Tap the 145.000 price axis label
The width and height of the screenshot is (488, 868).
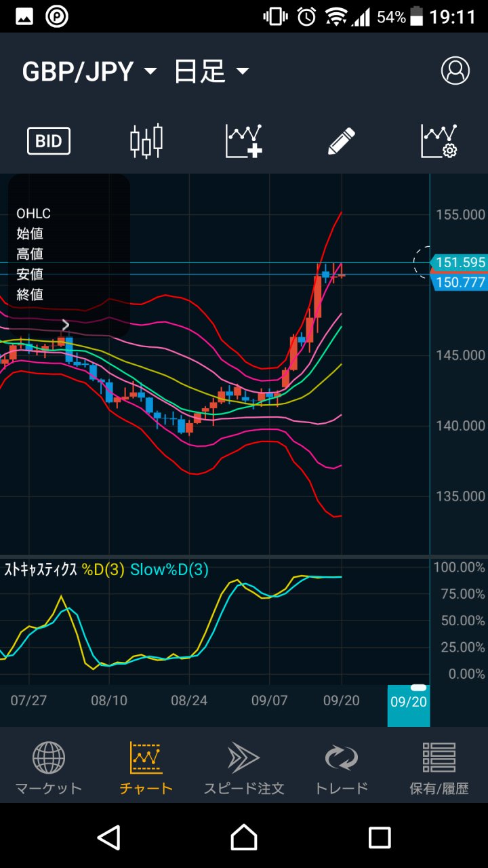[x=460, y=355]
